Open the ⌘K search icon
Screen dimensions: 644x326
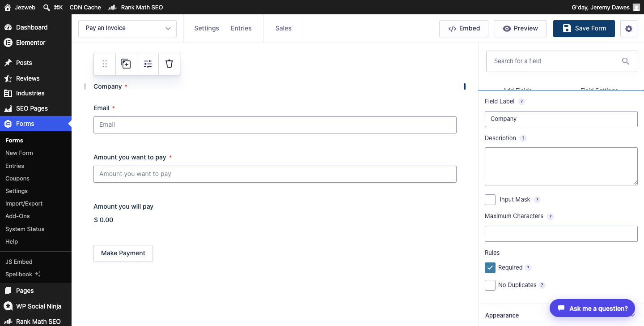[x=47, y=7]
